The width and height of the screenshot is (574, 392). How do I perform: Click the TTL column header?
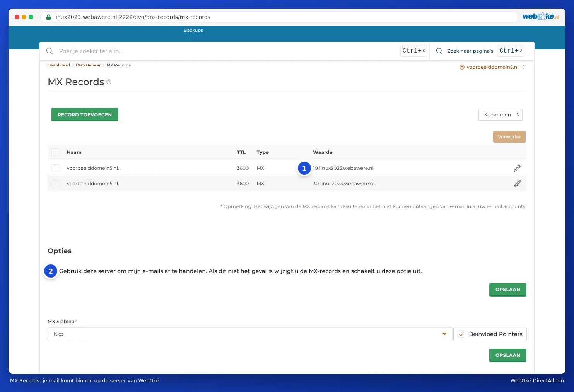(241, 152)
